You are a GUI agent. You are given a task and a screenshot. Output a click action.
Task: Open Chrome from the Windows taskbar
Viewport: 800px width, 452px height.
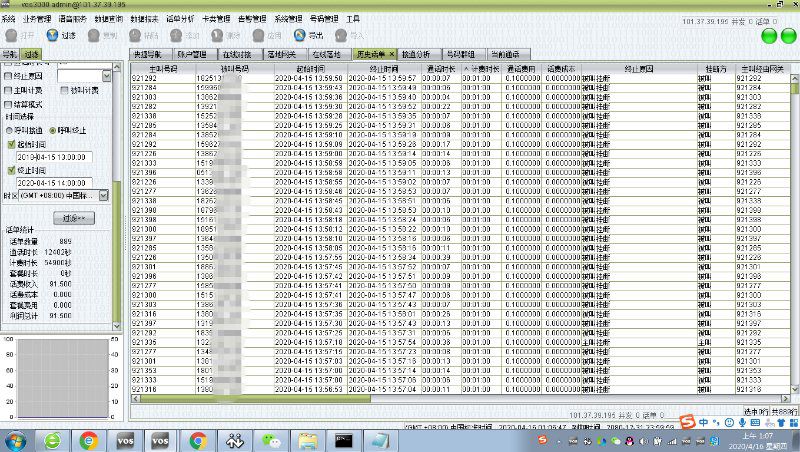(x=197, y=440)
